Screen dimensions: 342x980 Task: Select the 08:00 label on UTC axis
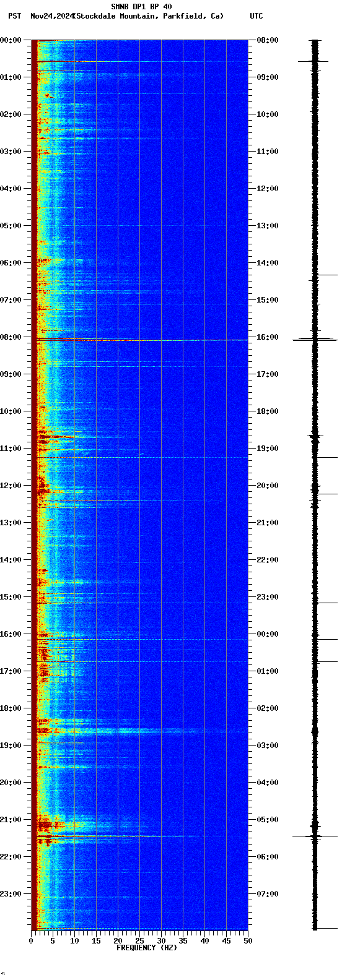[268, 40]
